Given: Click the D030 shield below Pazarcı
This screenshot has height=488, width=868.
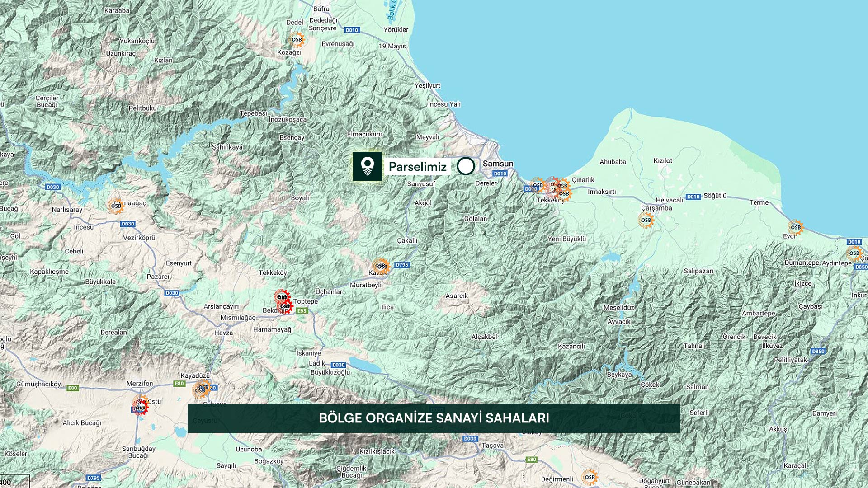Looking at the screenshot, I should click(x=172, y=293).
